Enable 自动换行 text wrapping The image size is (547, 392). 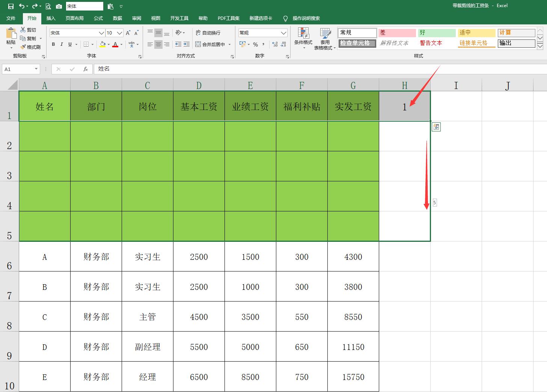(208, 33)
